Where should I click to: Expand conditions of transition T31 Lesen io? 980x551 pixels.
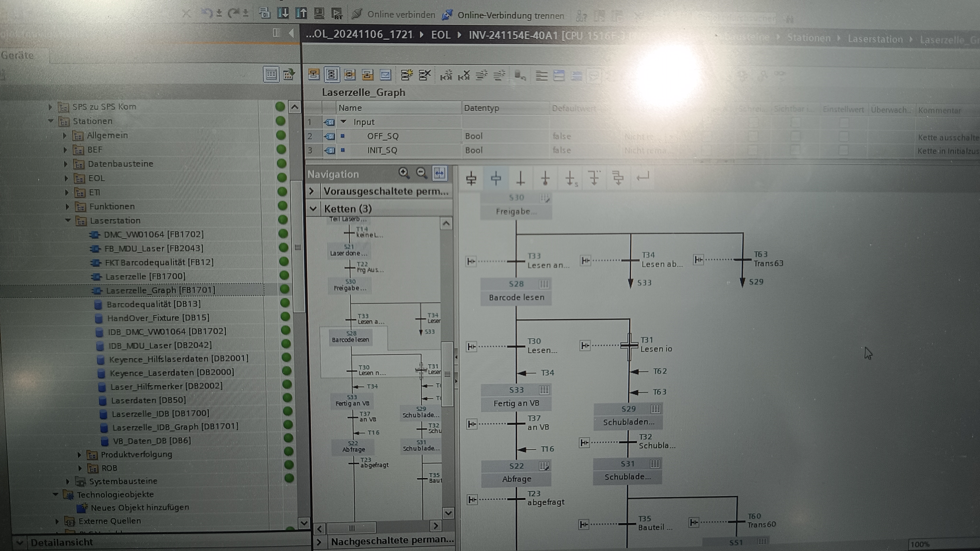click(x=585, y=346)
